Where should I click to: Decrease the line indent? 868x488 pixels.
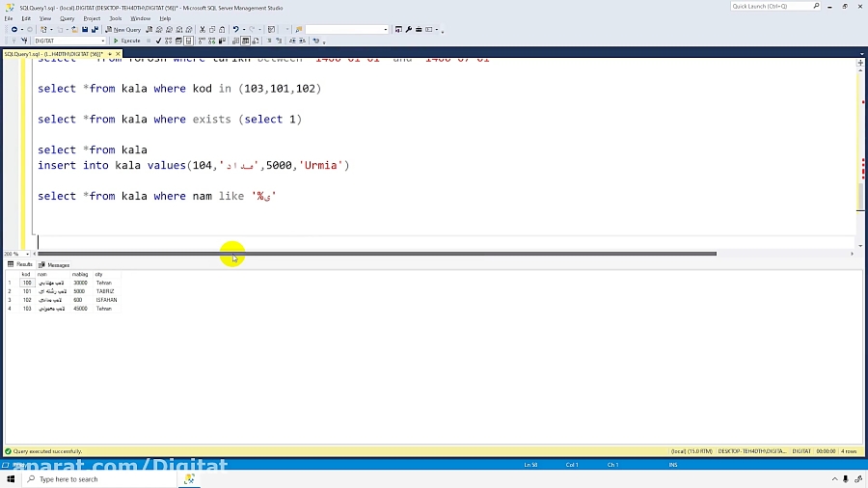pos(292,41)
